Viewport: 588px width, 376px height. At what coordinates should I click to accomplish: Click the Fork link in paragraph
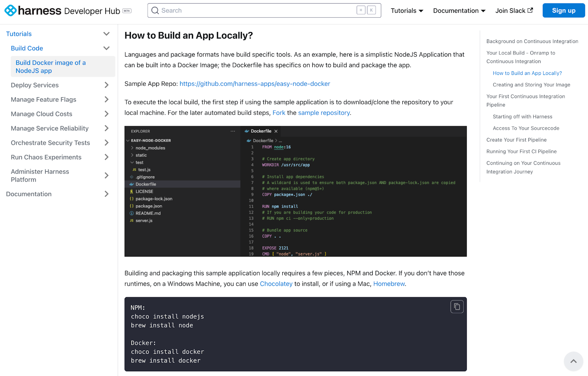(279, 113)
